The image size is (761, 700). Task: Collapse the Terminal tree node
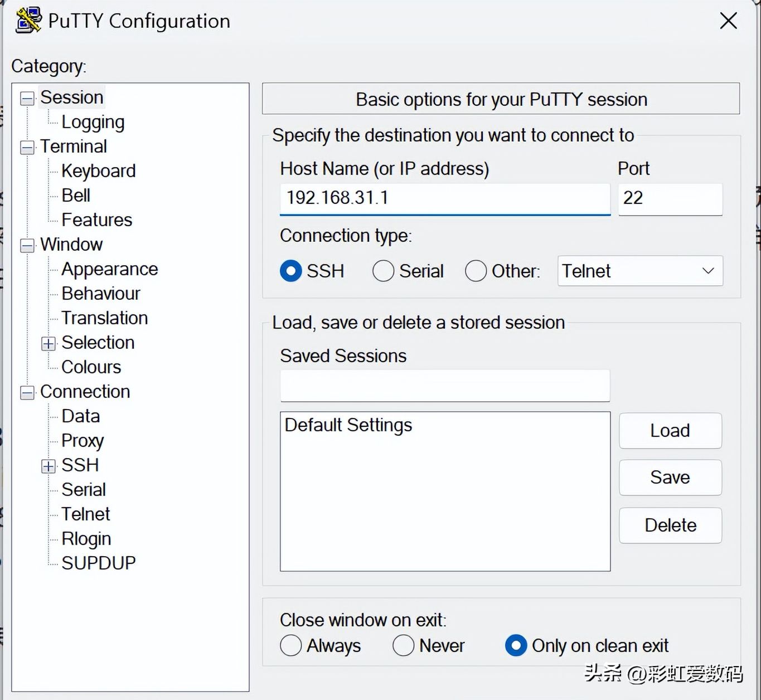pos(27,148)
